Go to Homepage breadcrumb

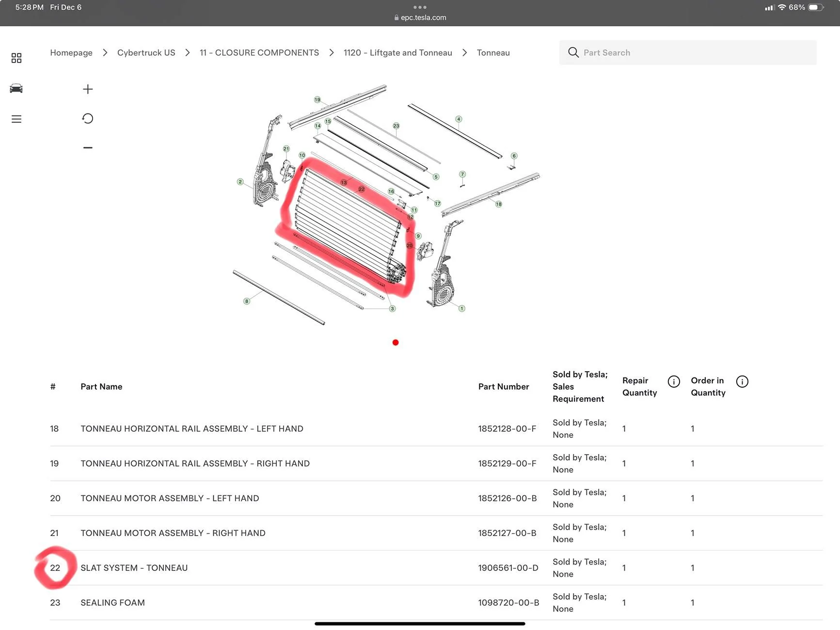point(71,52)
